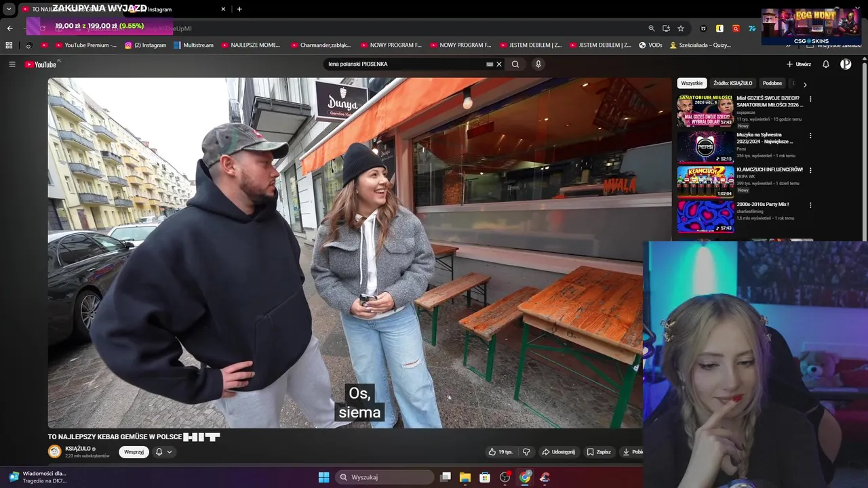868x488 pixels.
Task: Open the VODs bookmark
Action: 651,45
